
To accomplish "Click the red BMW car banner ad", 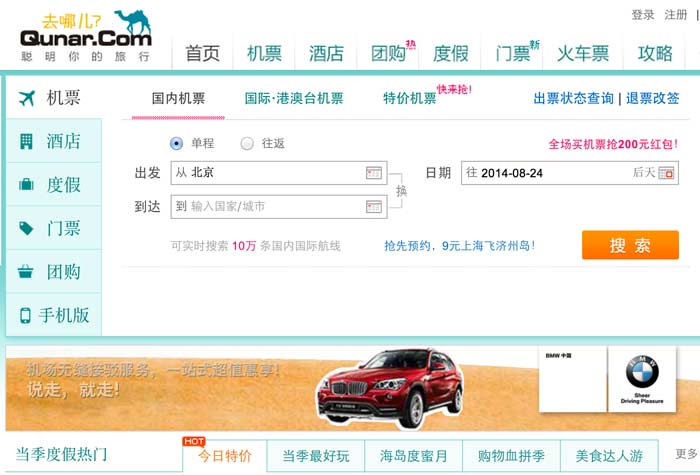I will pos(390,388).
